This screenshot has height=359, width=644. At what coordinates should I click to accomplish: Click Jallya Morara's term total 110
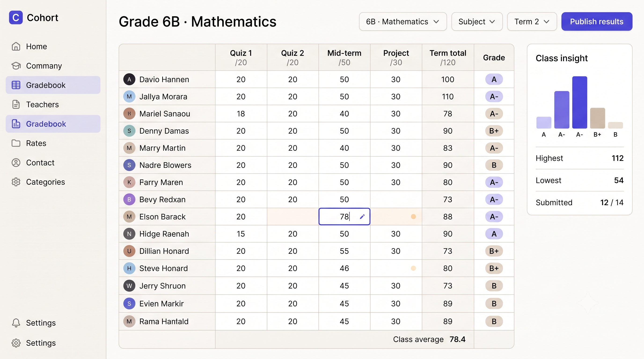(x=447, y=97)
